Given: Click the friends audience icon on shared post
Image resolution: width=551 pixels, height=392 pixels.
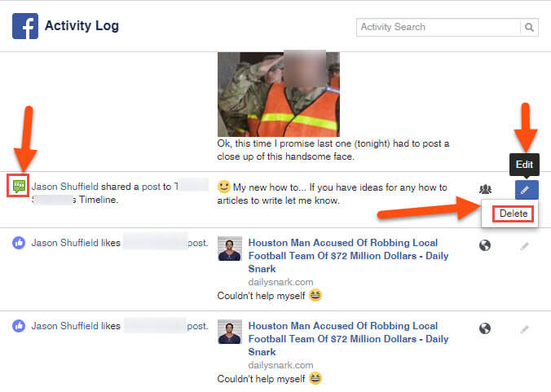Looking at the screenshot, I should 485,189.
